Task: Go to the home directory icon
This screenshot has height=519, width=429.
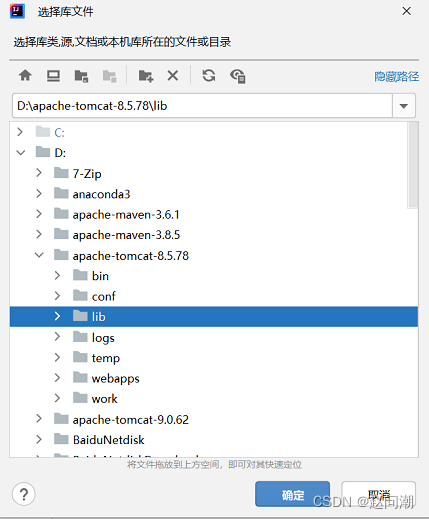Action: click(x=25, y=76)
